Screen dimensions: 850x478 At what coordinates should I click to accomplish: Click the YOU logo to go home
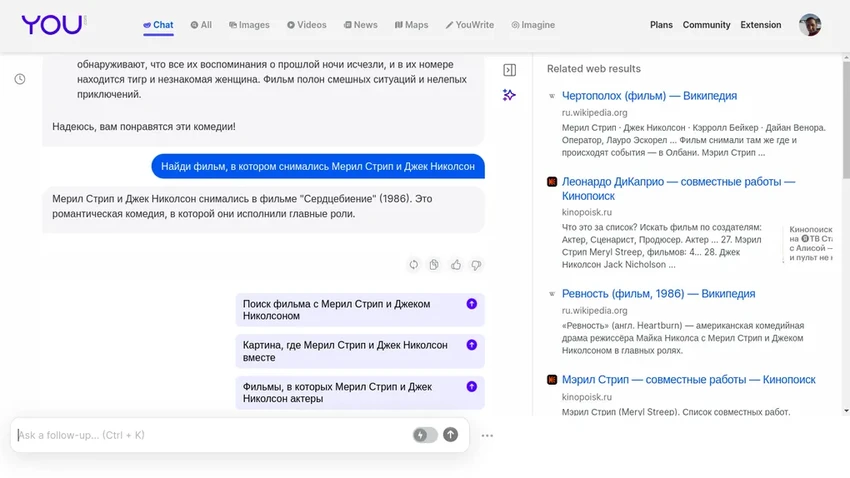(x=52, y=25)
